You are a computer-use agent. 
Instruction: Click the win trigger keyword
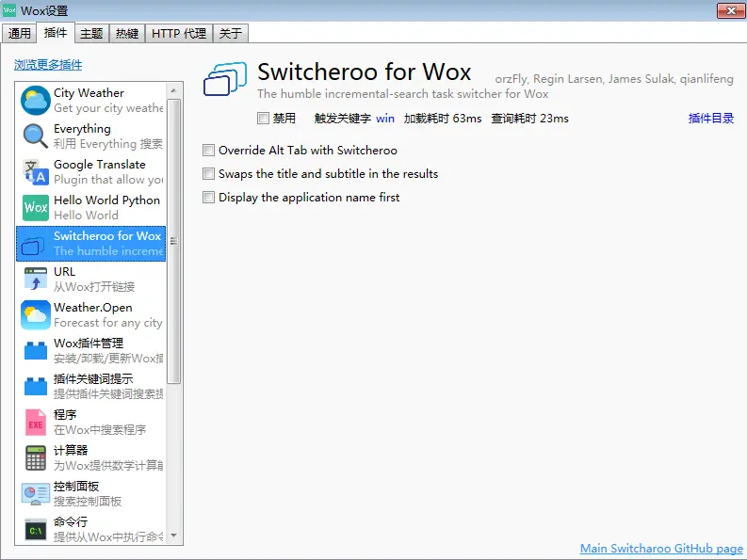385,119
